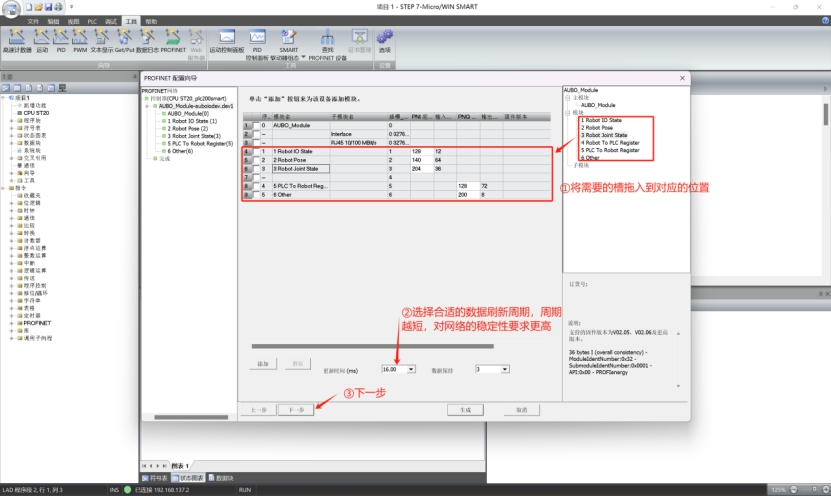Image resolution: width=831 pixels, height=496 pixels.
Task: Open the PROFINET wizard icon
Action: [173, 37]
